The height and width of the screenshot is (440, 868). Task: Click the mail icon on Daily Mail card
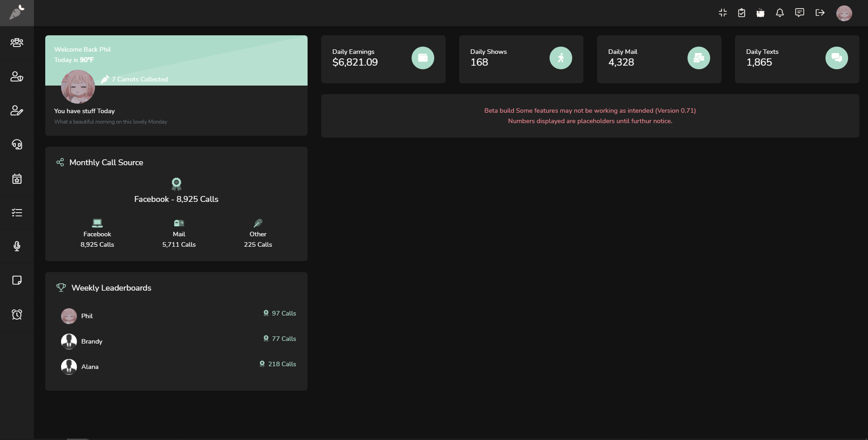(698, 58)
